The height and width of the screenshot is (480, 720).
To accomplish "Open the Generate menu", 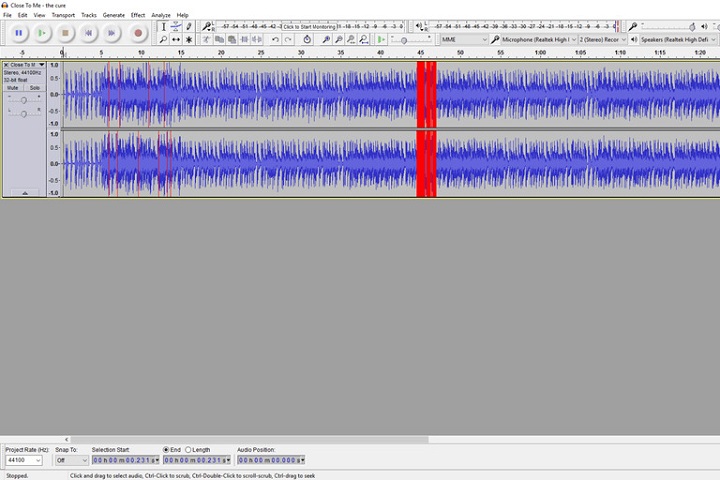I will 114,15.
